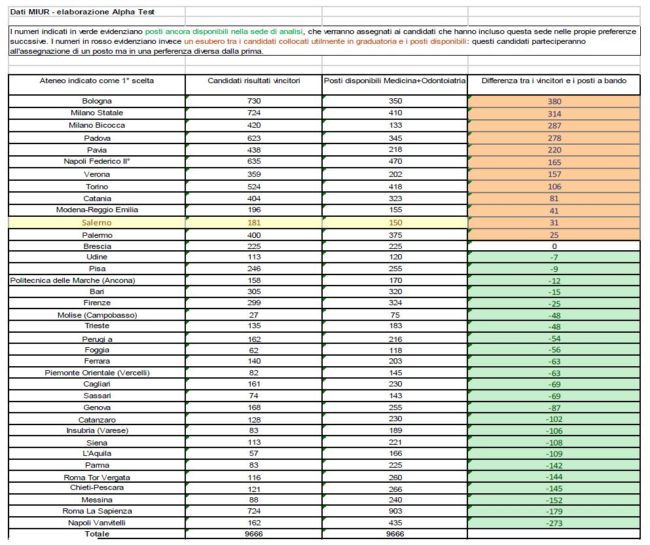Select the highlighted 'Salerno' cell
The image size is (650, 545).
pyautogui.click(x=97, y=223)
